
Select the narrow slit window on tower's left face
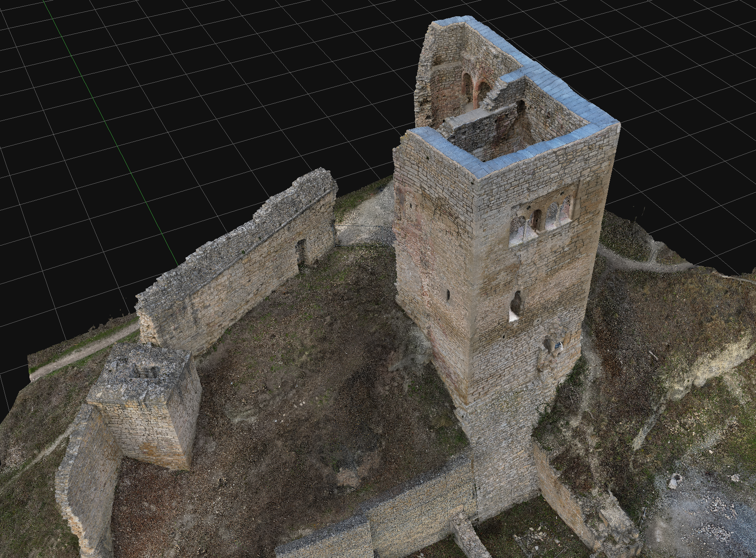[448, 295]
